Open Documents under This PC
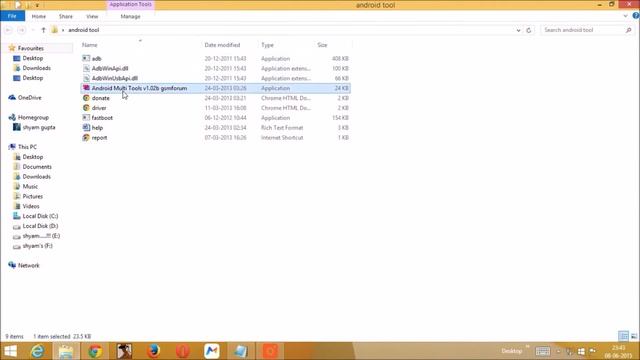640x360 pixels. pos(37,167)
